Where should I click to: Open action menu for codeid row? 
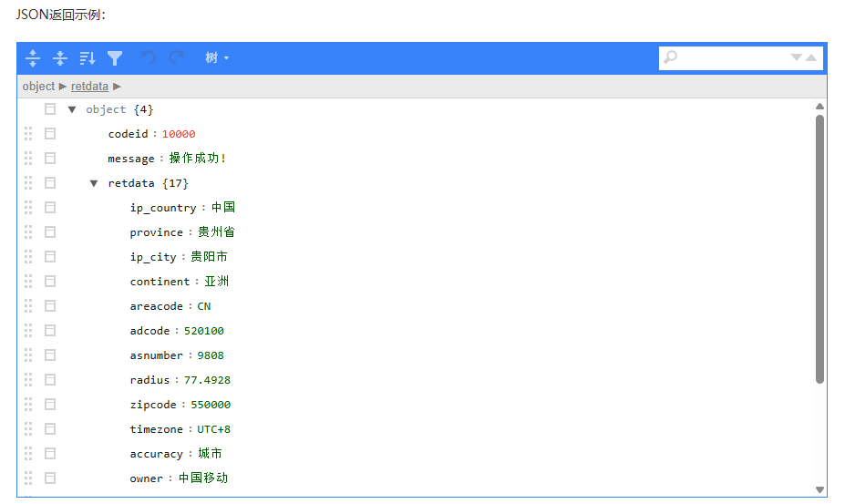coord(50,134)
